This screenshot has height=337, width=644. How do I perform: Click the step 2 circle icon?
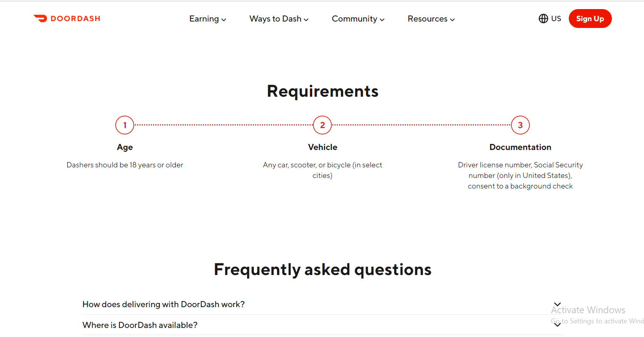tap(322, 125)
